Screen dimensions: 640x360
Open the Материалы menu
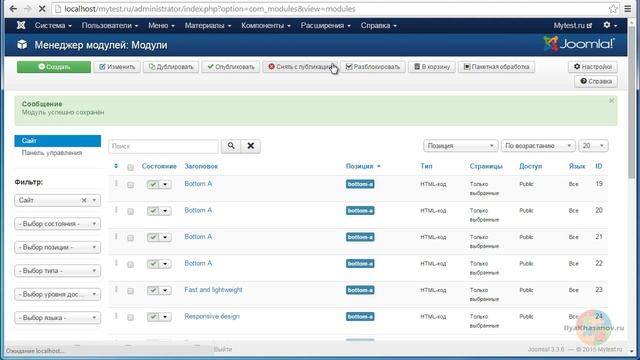pos(208,25)
